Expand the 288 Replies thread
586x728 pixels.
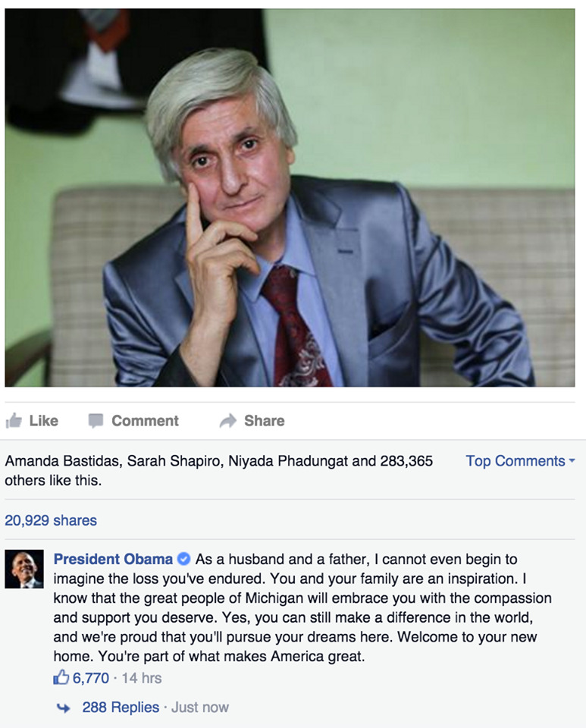[121, 707]
